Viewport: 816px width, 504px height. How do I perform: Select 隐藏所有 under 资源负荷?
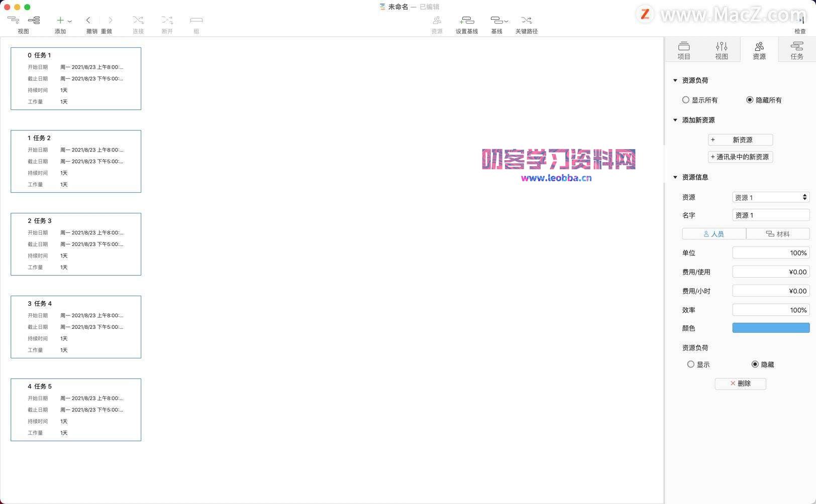click(x=749, y=100)
